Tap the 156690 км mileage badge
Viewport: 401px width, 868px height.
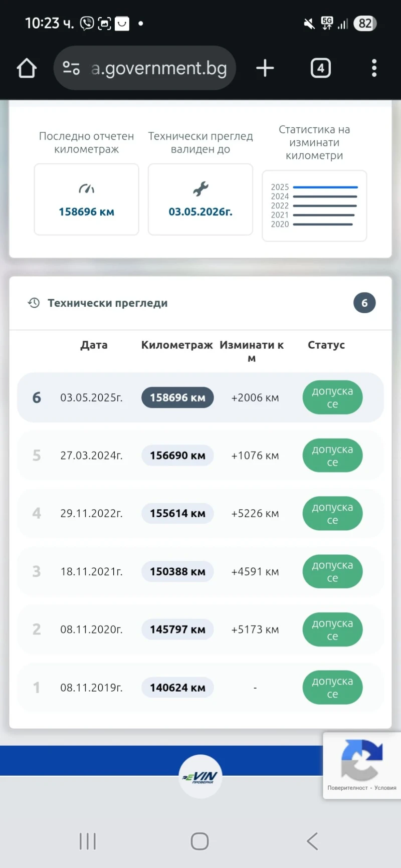[177, 456]
